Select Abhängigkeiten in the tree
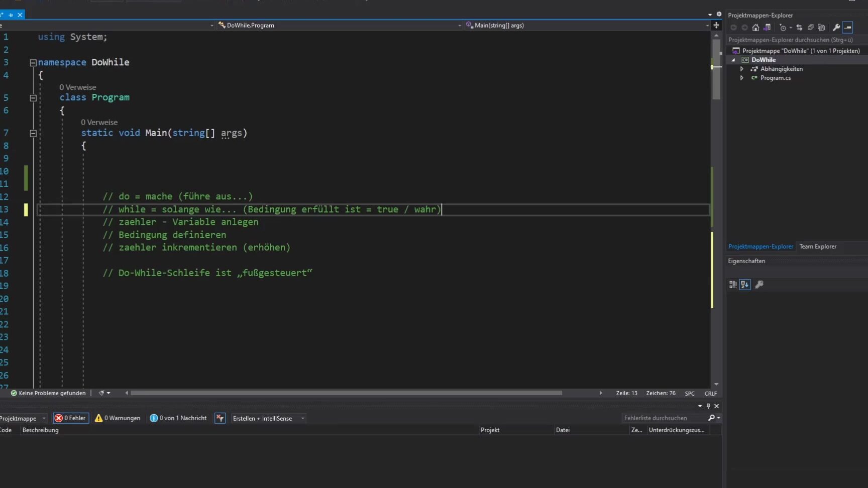Image resolution: width=868 pixels, height=488 pixels. pyautogui.click(x=781, y=69)
